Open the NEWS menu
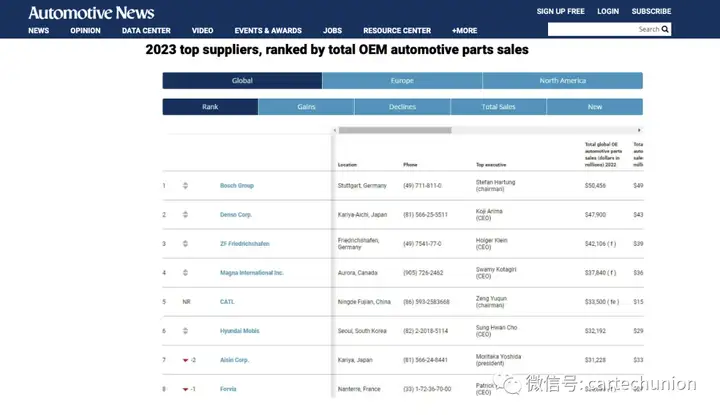720x415 pixels. 39,31
